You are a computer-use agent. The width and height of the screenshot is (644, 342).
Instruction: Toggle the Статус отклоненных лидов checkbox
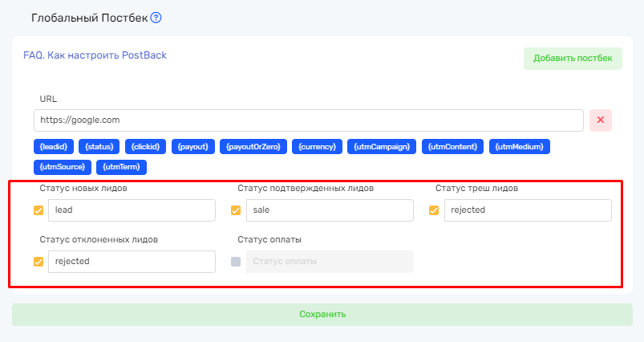(x=38, y=262)
